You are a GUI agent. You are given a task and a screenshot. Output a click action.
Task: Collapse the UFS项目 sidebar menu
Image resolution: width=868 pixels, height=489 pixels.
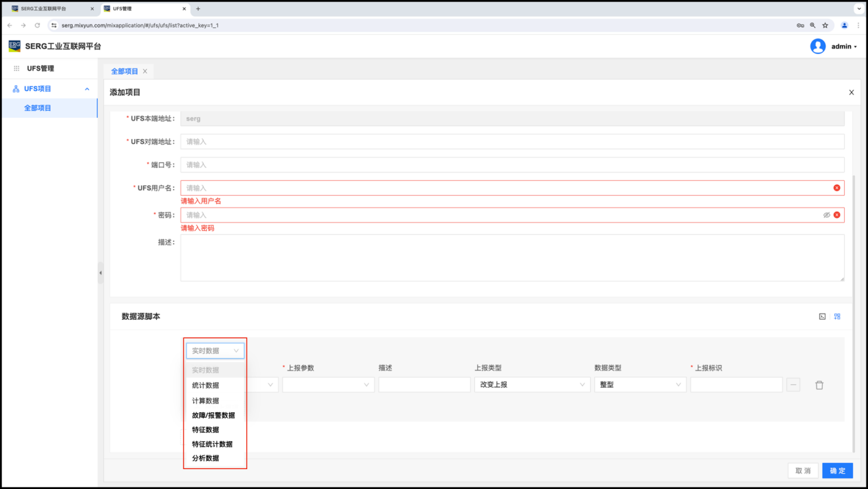(87, 89)
